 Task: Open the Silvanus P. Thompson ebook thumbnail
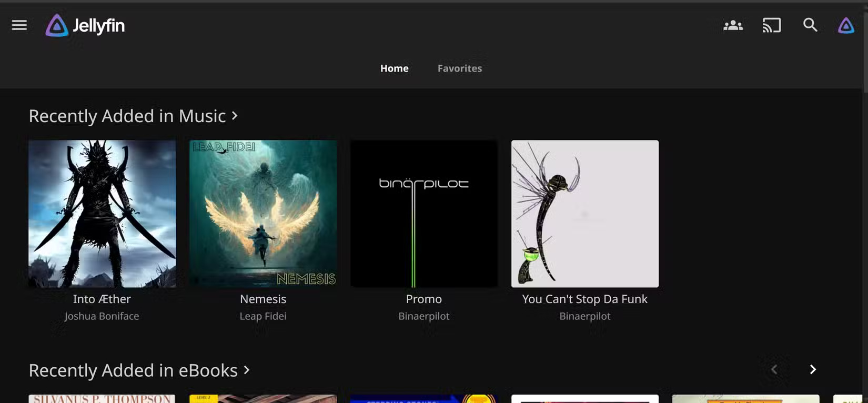click(102, 399)
